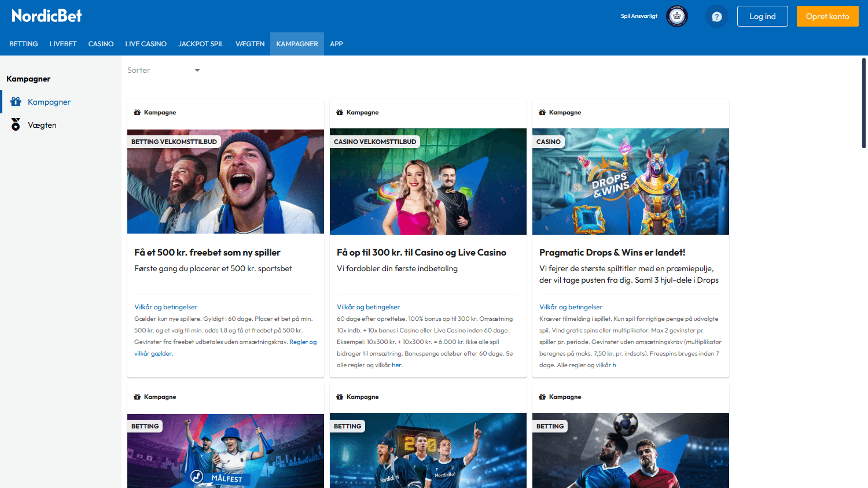Open the Målfest campaign image
Viewport: 868px width, 488px height.
click(x=226, y=451)
